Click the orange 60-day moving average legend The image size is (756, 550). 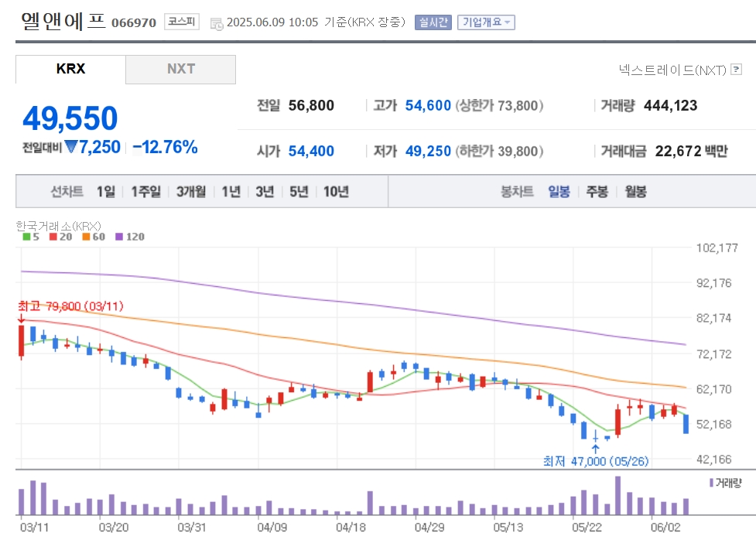pyautogui.click(x=94, y=237)
